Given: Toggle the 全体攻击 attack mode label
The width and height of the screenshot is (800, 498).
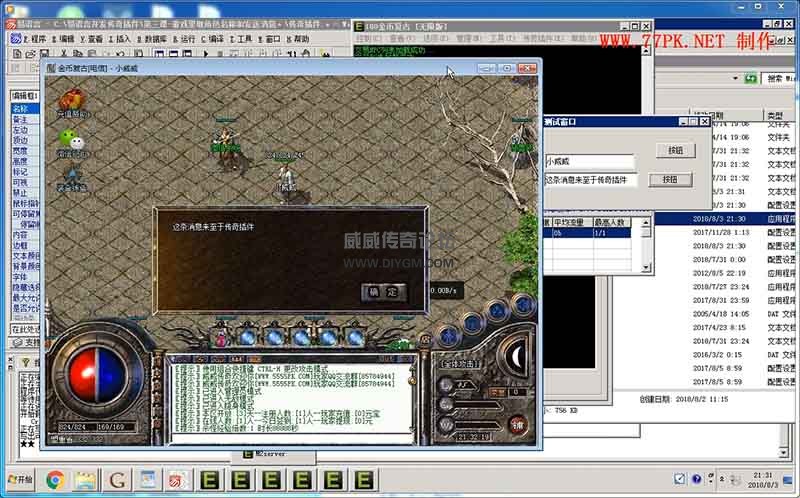Looking at the screenshot, I should pos(460,364).
